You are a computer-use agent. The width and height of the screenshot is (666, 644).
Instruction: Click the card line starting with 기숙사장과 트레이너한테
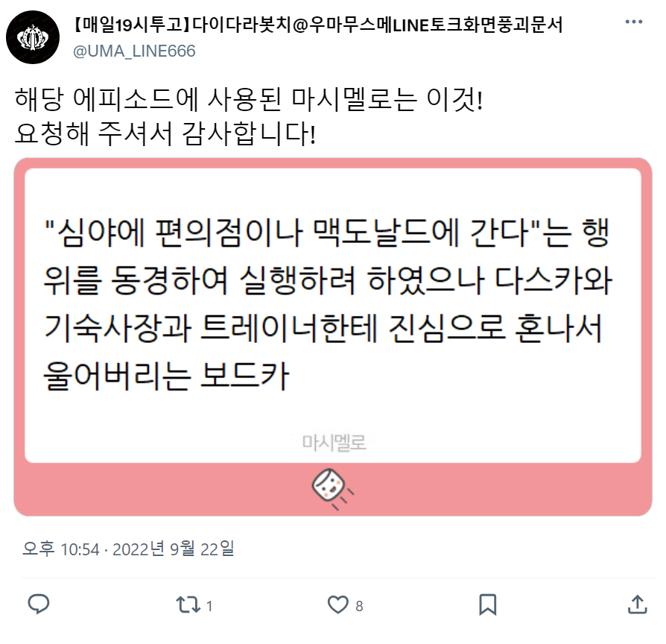point(323,328)
